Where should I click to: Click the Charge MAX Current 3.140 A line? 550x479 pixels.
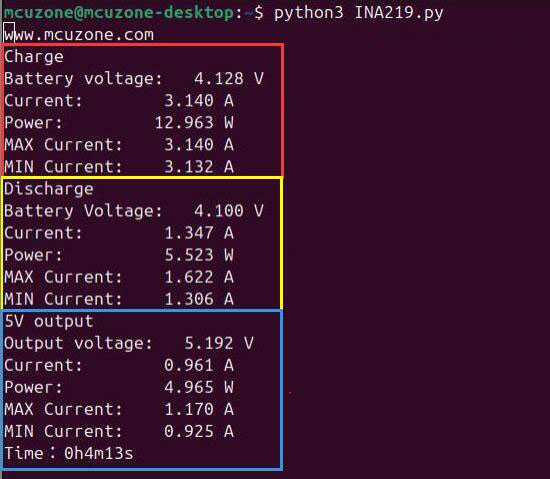119,145
